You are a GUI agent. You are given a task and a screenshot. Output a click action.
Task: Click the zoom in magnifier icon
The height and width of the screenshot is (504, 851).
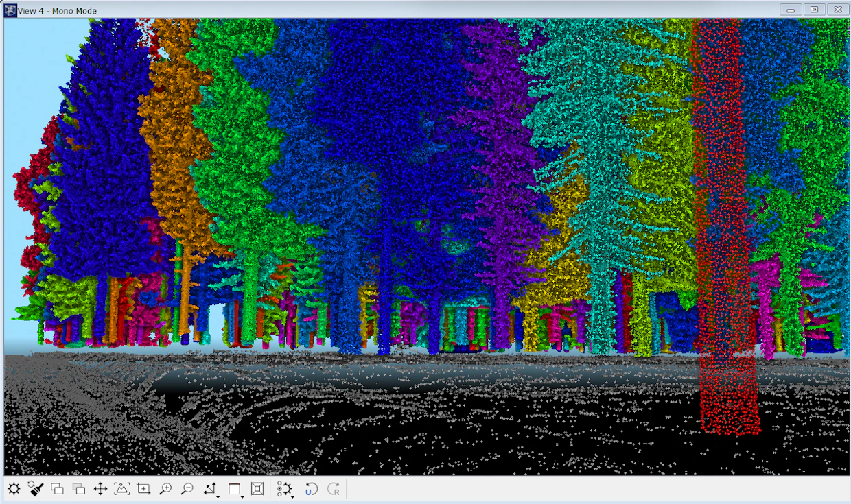(165, 489)
